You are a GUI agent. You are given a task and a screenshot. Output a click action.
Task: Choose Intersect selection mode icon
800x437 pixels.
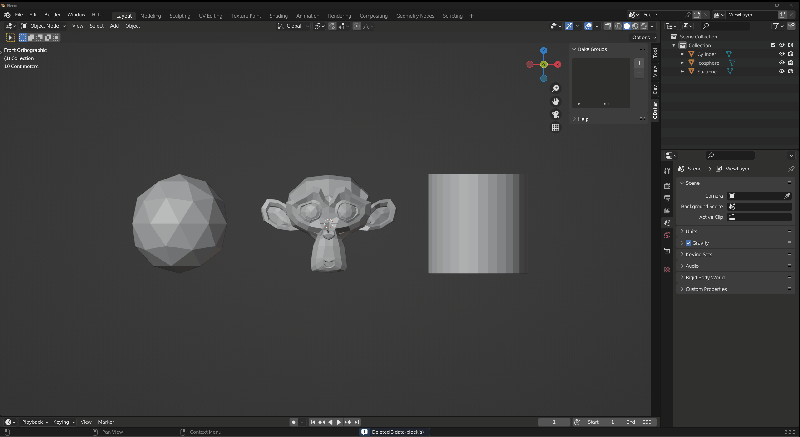point(56,37)
